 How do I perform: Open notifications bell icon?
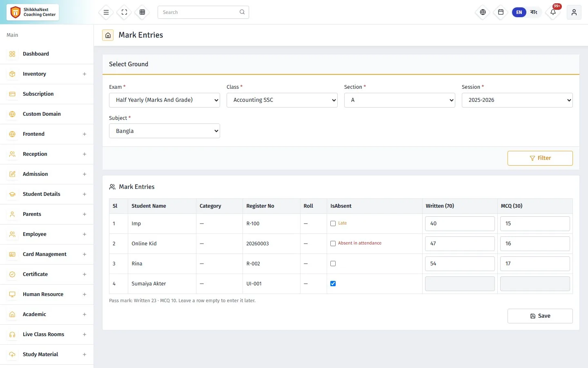[x=553, y=12]
